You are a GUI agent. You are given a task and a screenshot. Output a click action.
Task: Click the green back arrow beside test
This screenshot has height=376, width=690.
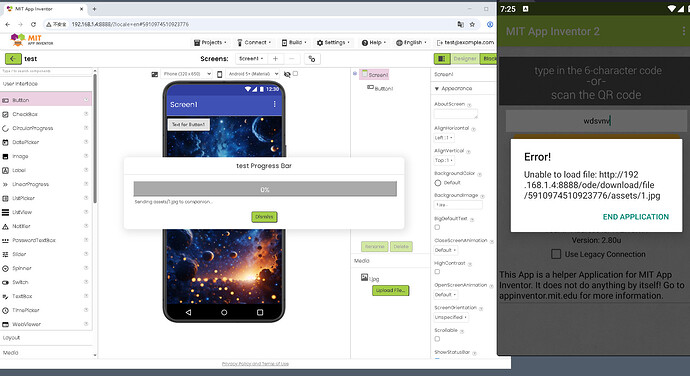click(x=13, y=59)
